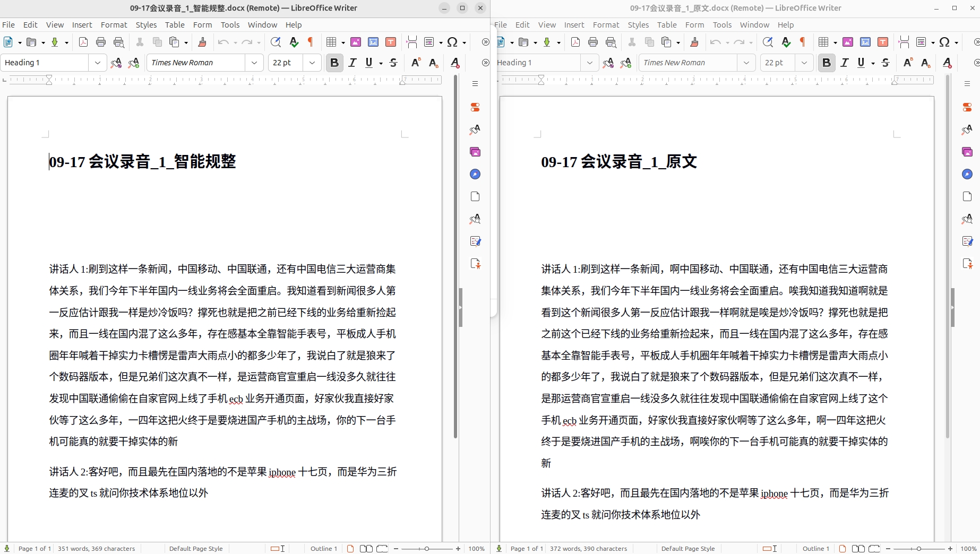Click New Style from Selection in left window
The height and width of the screenshot is (554, 980).
[x=134, y=63]
